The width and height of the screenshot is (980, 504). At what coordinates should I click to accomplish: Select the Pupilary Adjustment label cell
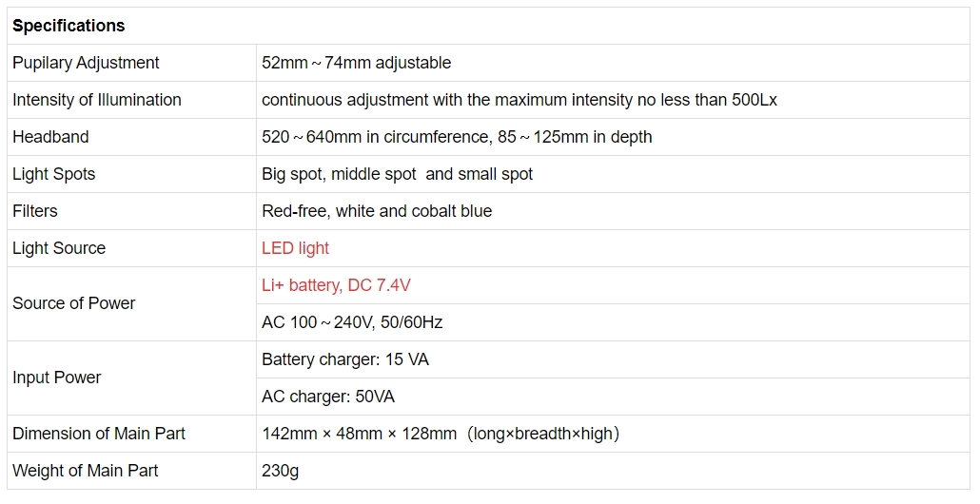(86, 63)
